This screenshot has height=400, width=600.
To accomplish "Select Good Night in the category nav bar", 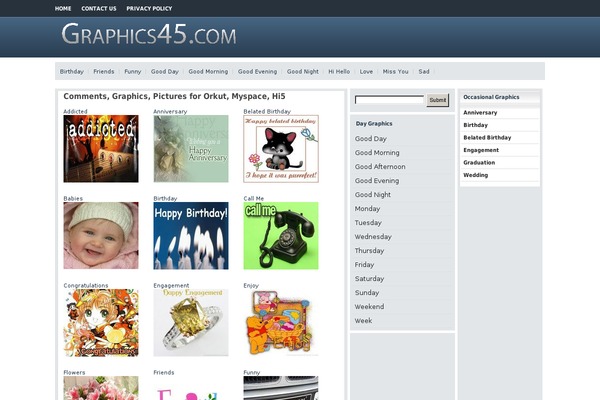I will tap(303, 72).
